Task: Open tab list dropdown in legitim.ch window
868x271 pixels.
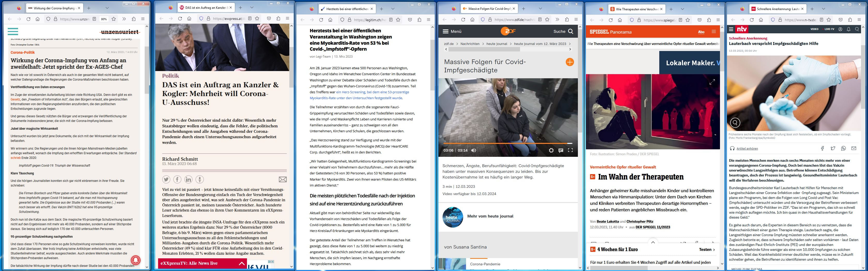Action: point(393,9)
